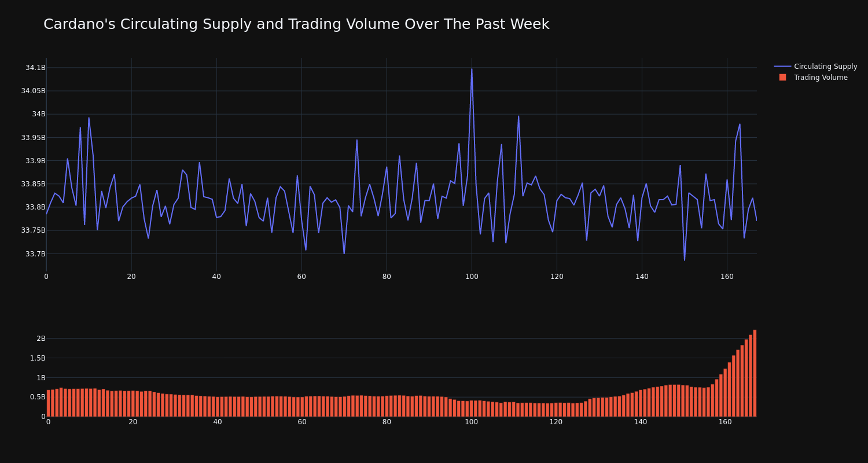Click the 33.7B y-axis label
Screen dimensions: 868x463
35,254
